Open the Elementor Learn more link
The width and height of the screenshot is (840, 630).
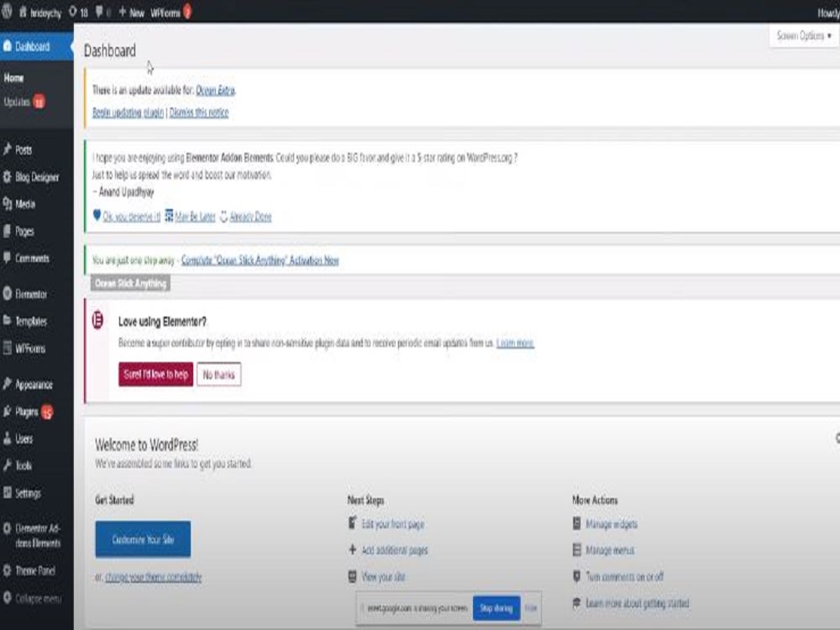pyautogui.click(x=515, y=343)
